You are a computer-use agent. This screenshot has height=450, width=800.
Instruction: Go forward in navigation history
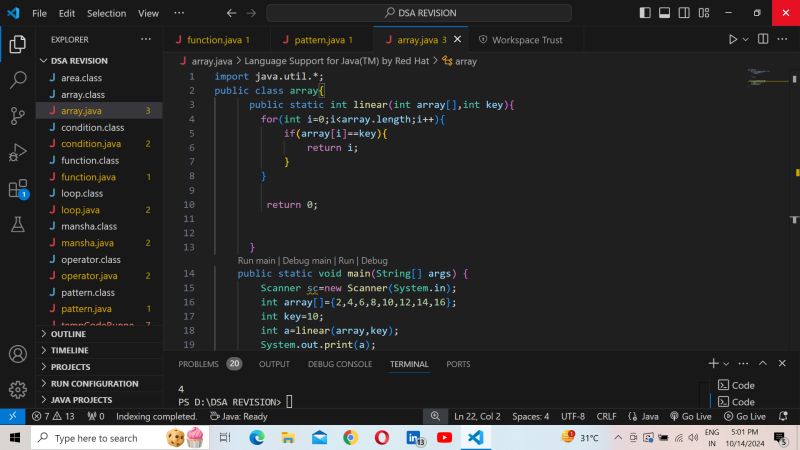coord(251,13)
